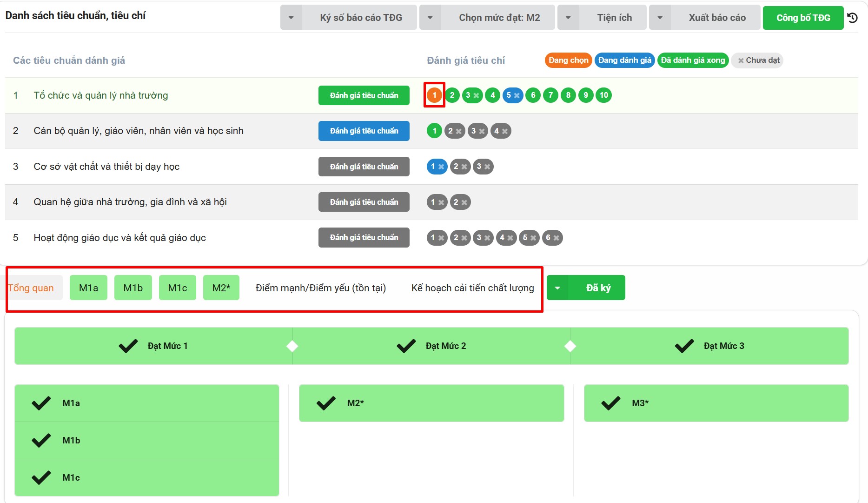Select criterion 2 of standard 4

tap(460, 202)
